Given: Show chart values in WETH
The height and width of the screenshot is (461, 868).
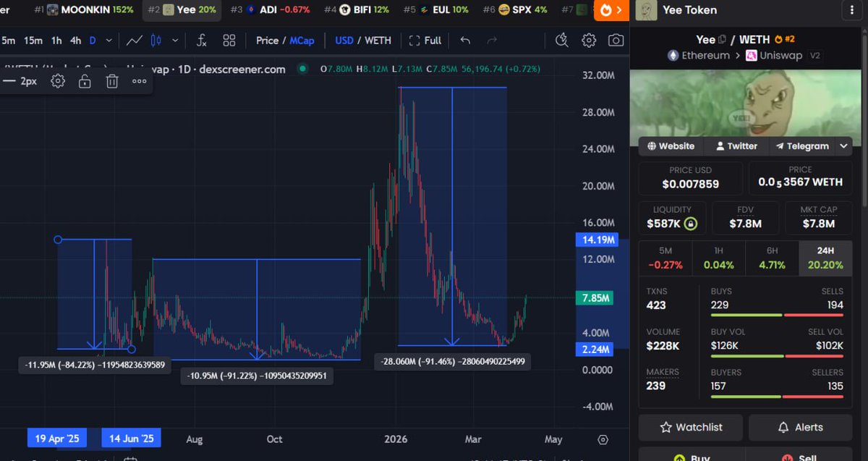Looking at the screenshot, I should point(378,41).
